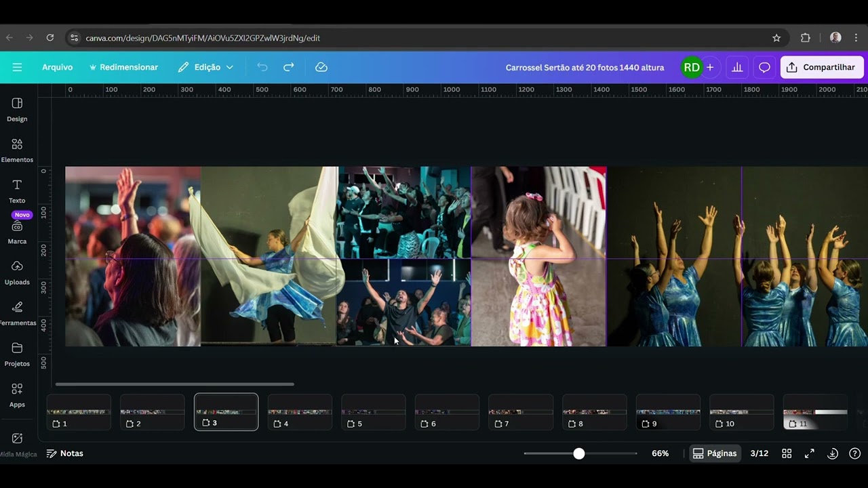Open the Uploads sidebar panel
The image size is (868, 488).
17,272
